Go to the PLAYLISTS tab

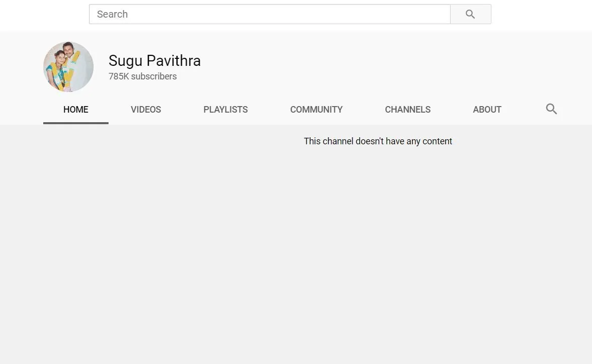point(225,110)
